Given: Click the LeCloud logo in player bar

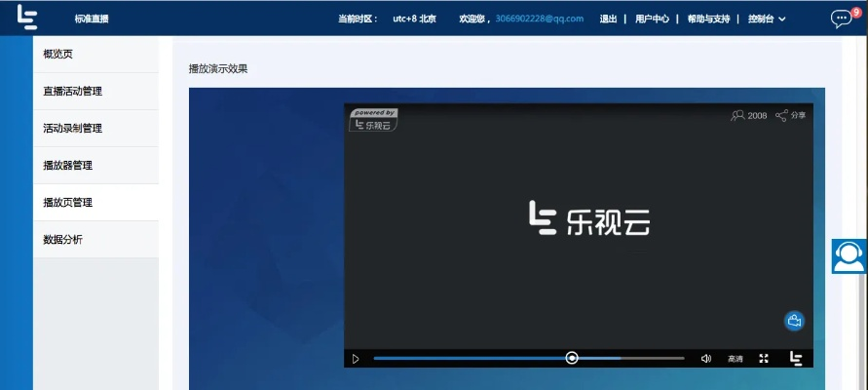Looking at the screenshot, I should tap(796, 359).
